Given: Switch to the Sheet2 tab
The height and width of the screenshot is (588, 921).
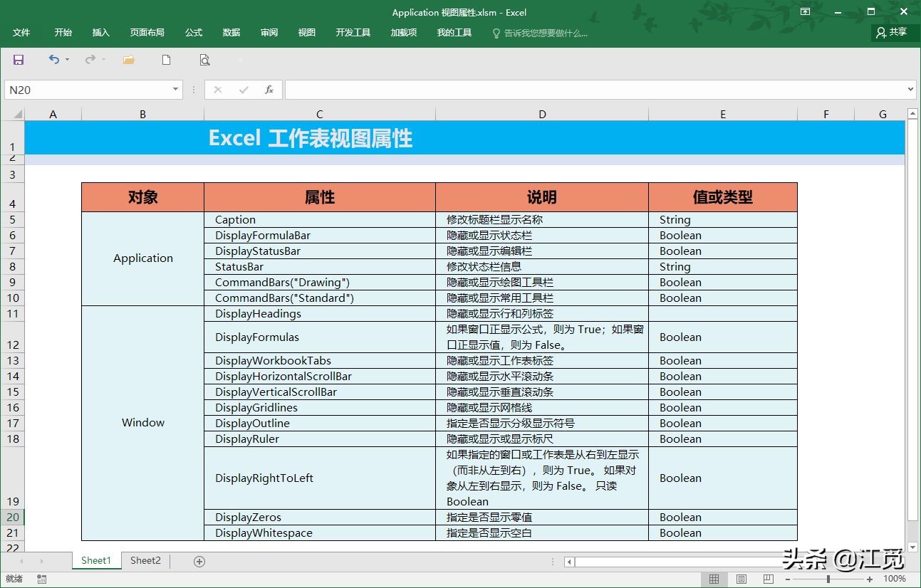Looking at the screenshot, I should pyautogui.click(x=145, y=561).
